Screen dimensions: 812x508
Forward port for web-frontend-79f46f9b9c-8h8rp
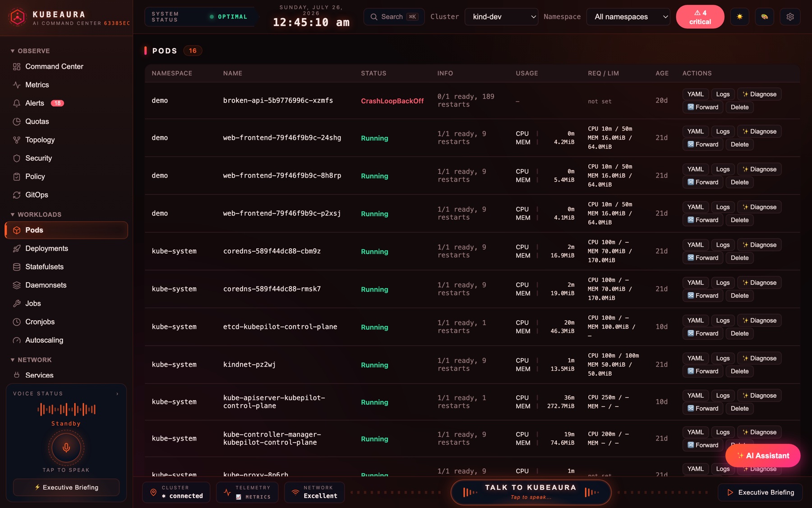(x=703, y=182)
